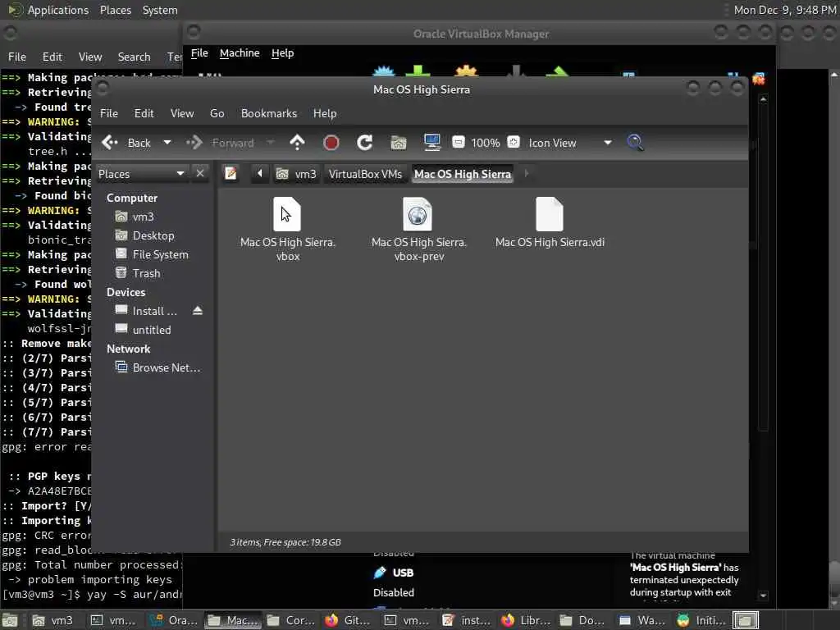Go to VirtualBox VMs in path bar

point(365,174)
